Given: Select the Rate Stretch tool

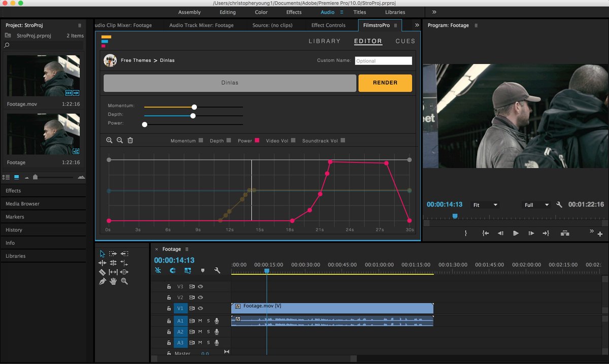Looking at the screenshot, I should tap(124, 263).
